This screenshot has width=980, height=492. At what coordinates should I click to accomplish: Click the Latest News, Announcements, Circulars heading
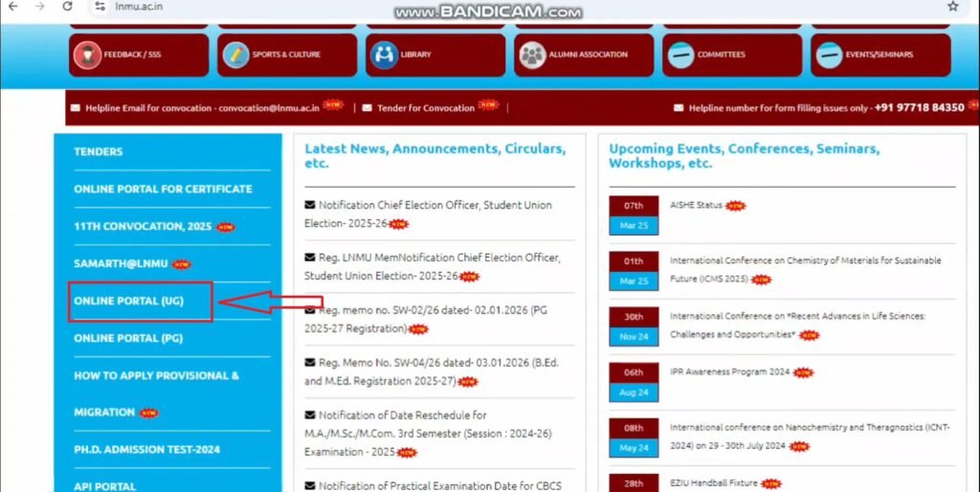pyautogui.click(x=435, y=156)
